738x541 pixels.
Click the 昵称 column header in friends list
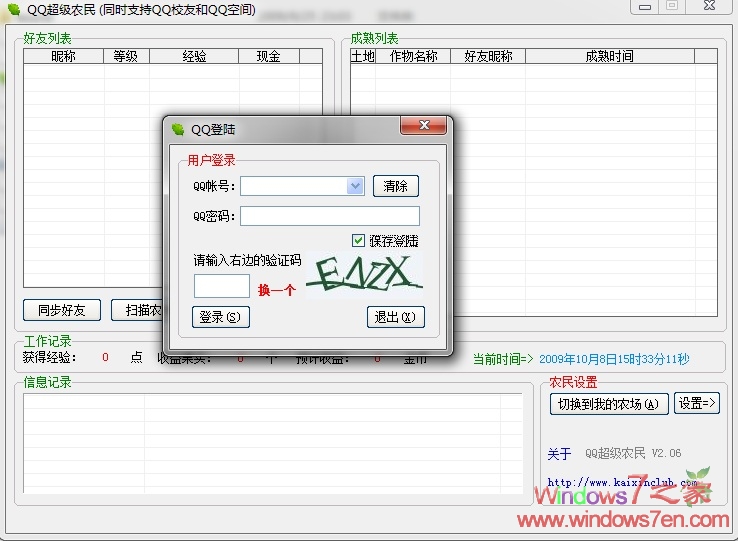pos(63,57)
